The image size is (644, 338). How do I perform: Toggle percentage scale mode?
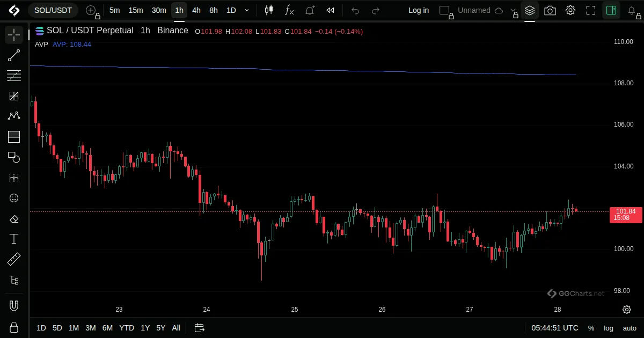591,328
